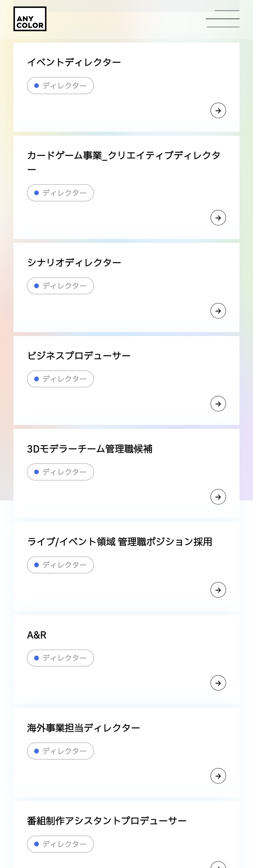Click ディレクター tag under 海外事業担当ディレクター

tap(60, 751)
